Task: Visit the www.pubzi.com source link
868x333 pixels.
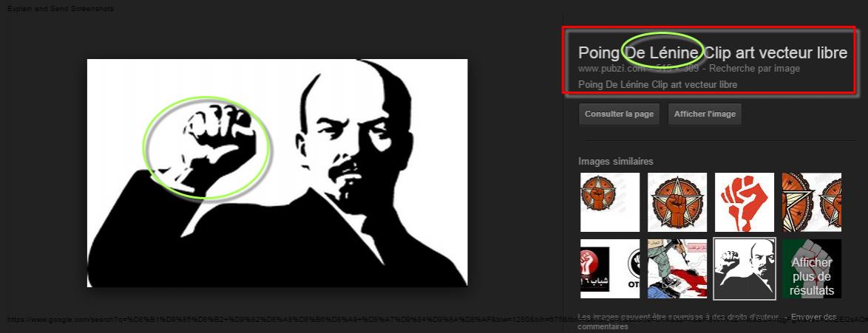Action: [612, 69]
